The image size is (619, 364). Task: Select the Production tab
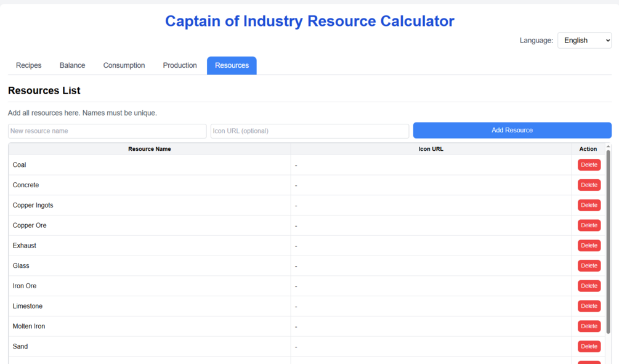180,65
